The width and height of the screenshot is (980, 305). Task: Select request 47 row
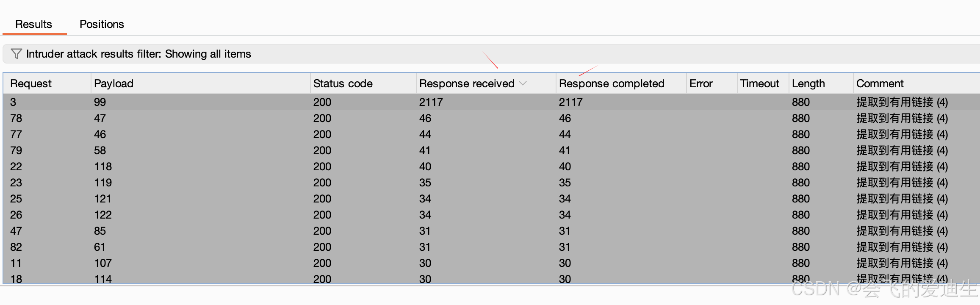pyautogui.click(x=491, y=231)
